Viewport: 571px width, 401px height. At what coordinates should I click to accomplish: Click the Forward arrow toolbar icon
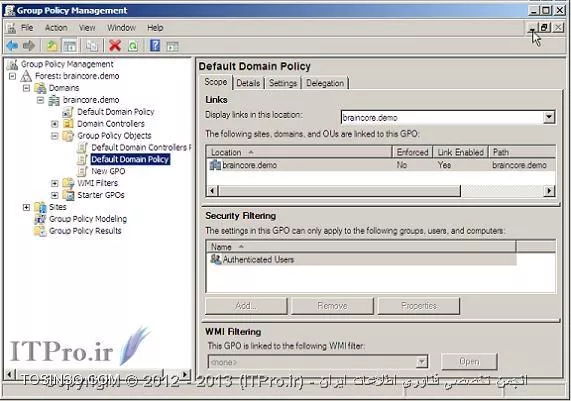(29, 46)
